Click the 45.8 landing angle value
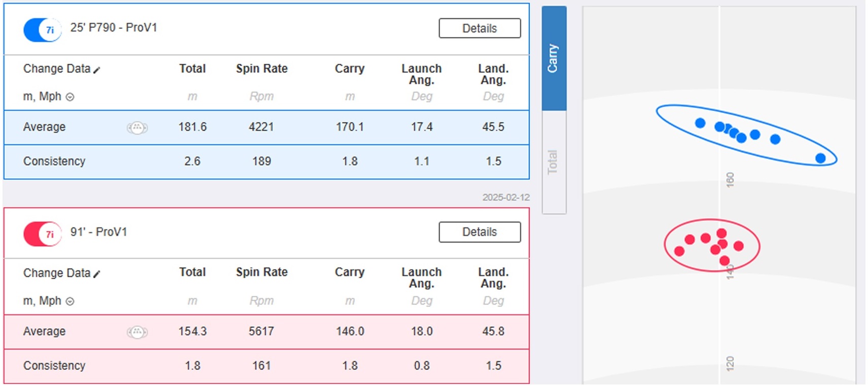 [493, 331]
